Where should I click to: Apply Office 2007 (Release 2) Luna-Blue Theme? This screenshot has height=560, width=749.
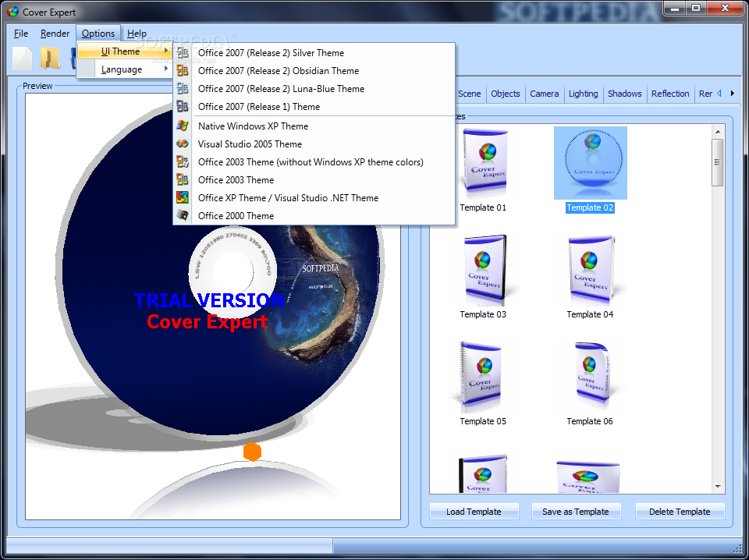(314, 88)
